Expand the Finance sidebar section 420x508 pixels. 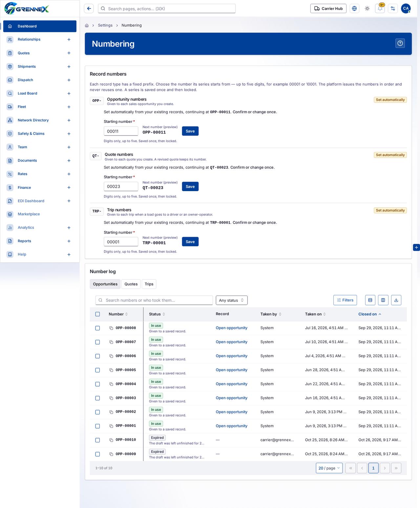(x=69, y=188)
